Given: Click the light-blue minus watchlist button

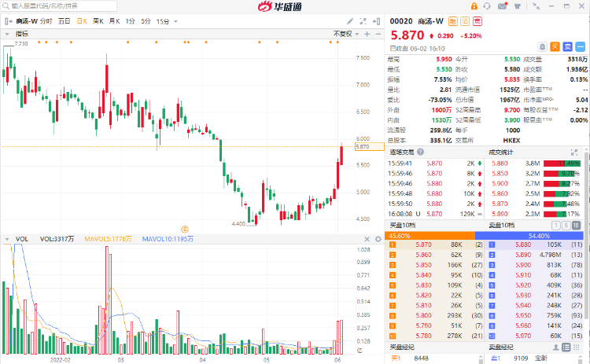Looking at the screenshot, I should coord(581,47).
